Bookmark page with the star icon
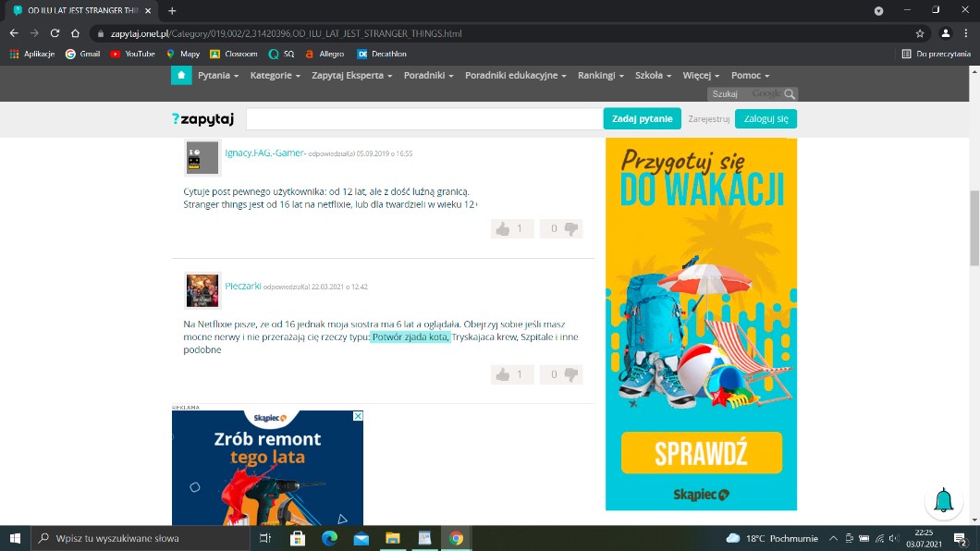This screenshot has width=980, height=551. click(919, 33)
